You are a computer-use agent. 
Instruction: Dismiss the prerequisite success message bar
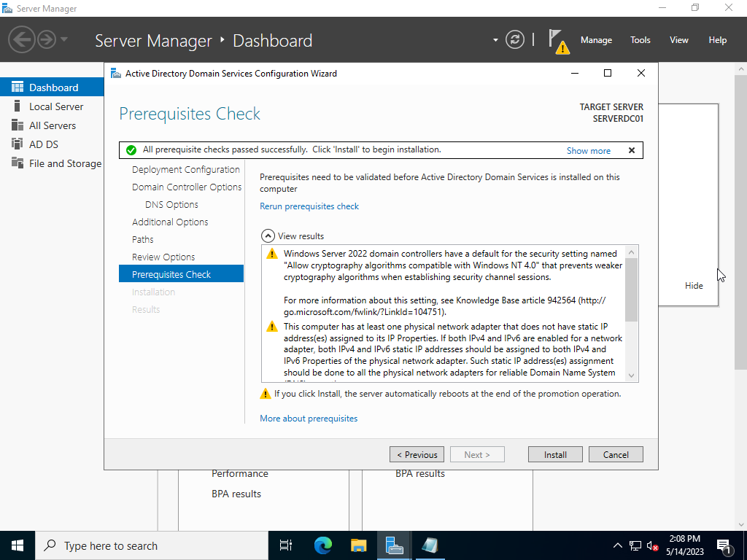coord(632,150)
